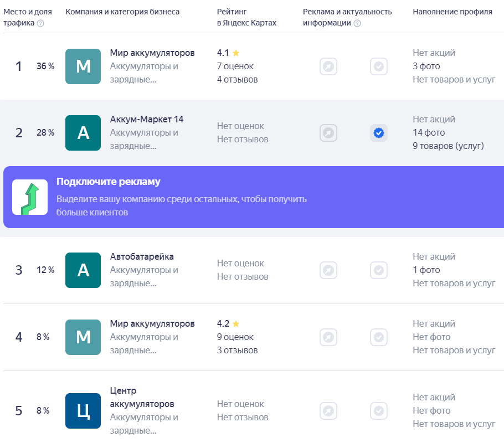The height and width of the screenshot is (448, 504).
Task: Click the ad arrow icon for Центр аккумуляторов
Action: [328, 411]
